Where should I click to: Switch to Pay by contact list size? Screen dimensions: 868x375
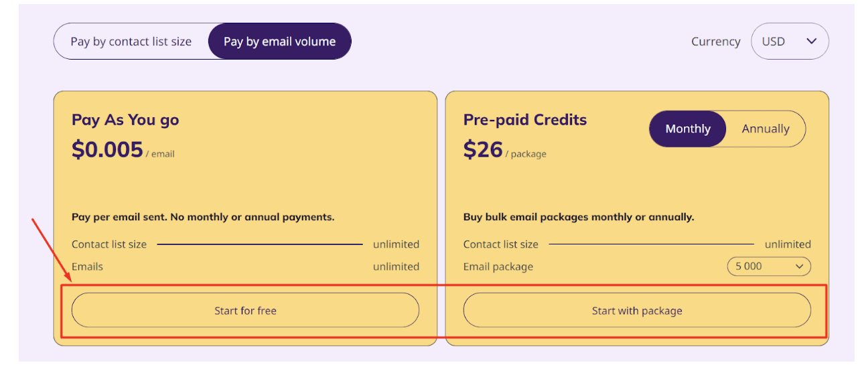(x=131, y=42)
